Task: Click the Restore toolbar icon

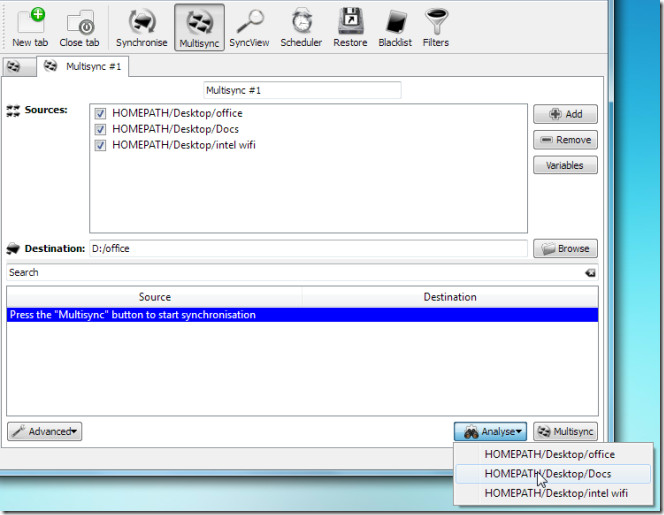Action: tap(350, 28)
